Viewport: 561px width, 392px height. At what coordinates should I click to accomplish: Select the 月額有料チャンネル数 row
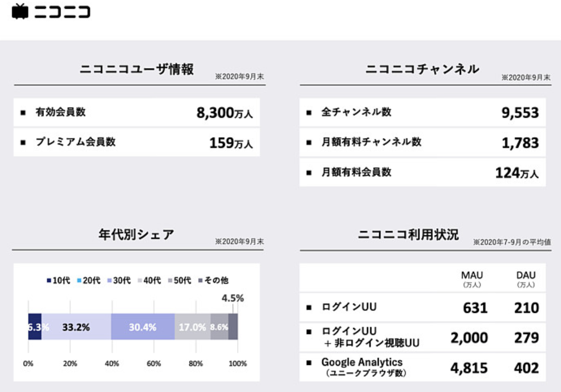click(422, 143)
